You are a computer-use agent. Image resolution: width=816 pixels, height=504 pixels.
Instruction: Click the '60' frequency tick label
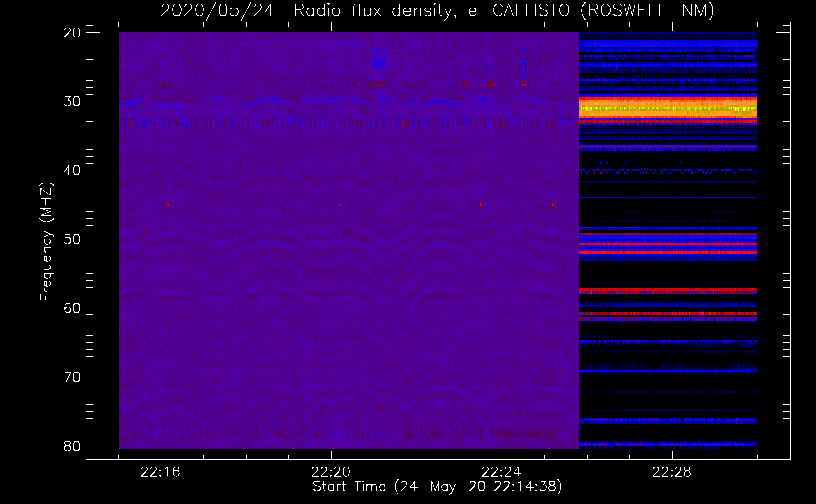click(73, 308)
